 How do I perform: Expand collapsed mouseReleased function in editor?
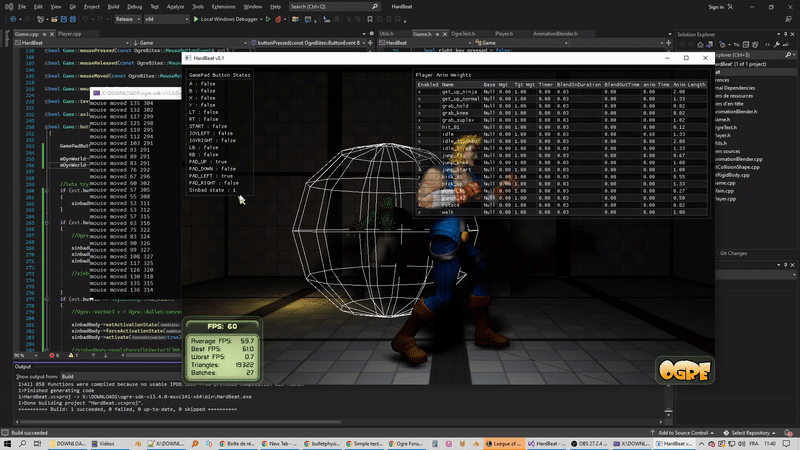pyautogui.click(x=46, y=63)
